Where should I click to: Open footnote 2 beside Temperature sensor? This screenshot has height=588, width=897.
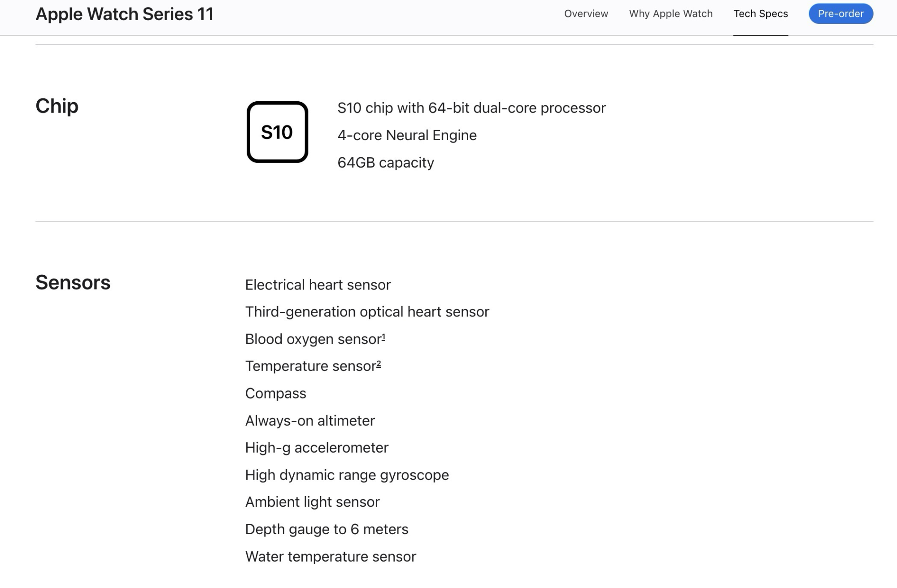379,364
